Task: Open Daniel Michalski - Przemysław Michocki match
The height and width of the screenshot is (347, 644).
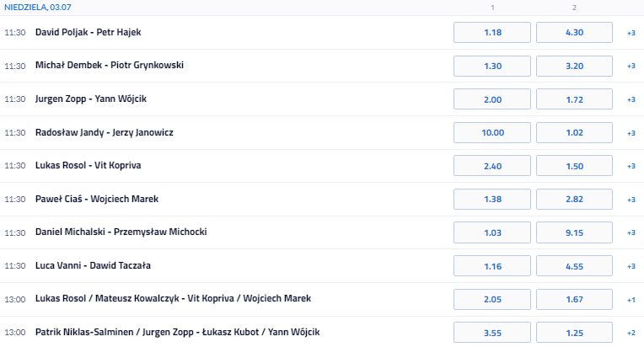Action: coord(121,232)
